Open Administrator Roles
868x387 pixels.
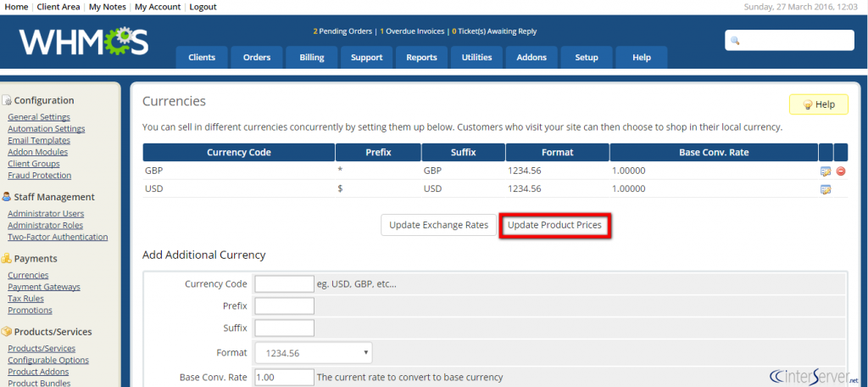coord(46,225)
